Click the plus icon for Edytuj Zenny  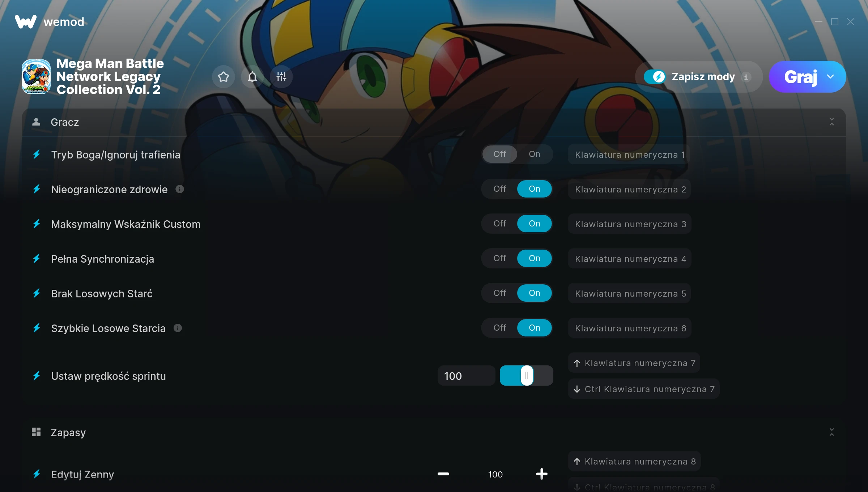541,474
